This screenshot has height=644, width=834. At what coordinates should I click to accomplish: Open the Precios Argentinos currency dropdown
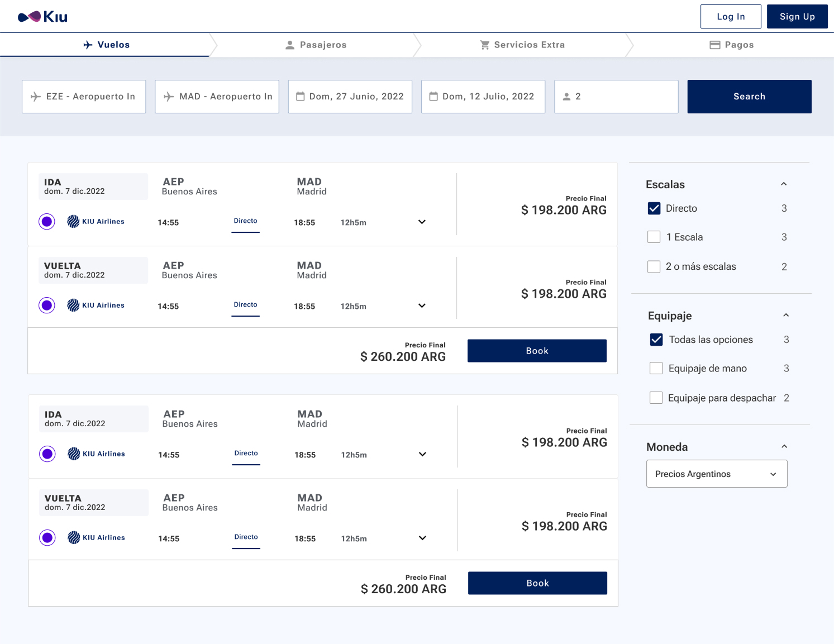click(x=717, y=474)
